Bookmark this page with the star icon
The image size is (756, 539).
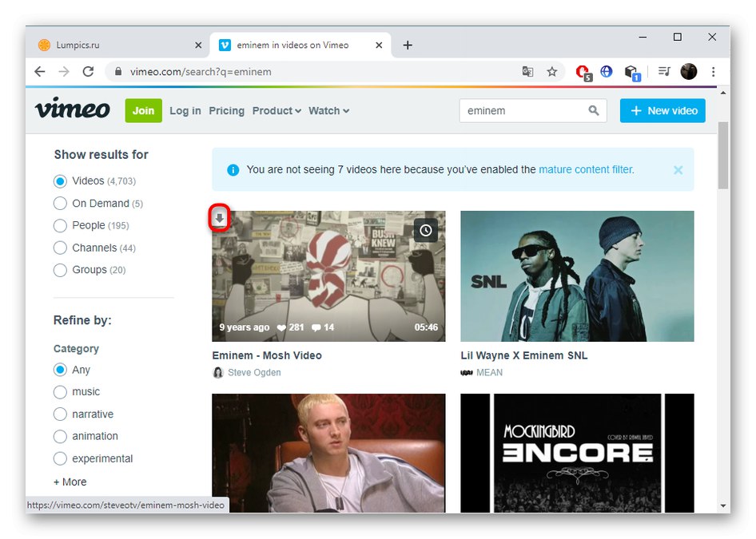552,72
